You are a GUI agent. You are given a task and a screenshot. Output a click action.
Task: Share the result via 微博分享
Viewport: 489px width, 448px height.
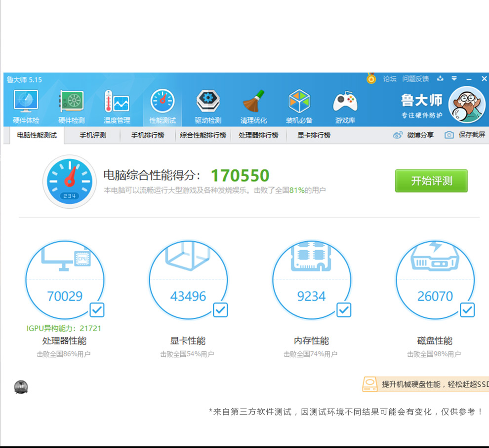click(x=413, y=135)
